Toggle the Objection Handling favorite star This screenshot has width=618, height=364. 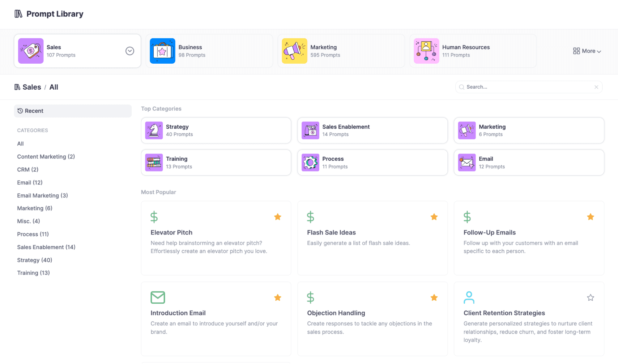point(434,298)
